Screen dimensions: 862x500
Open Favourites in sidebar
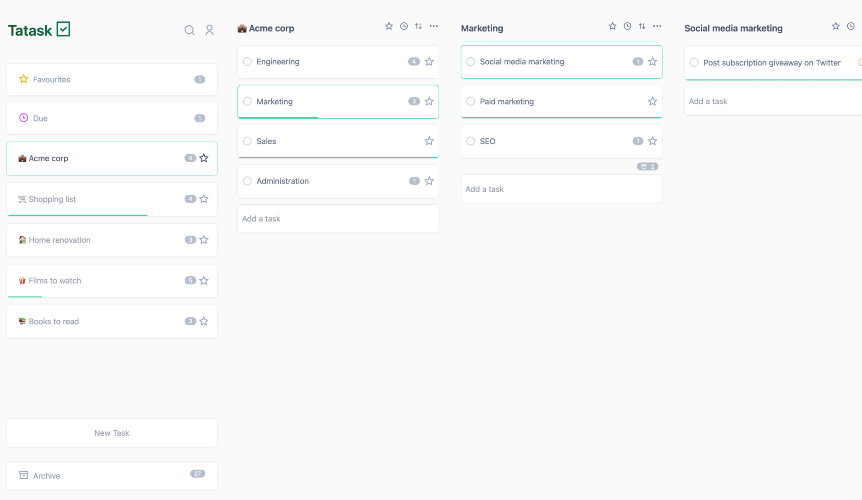click(112, 80)
